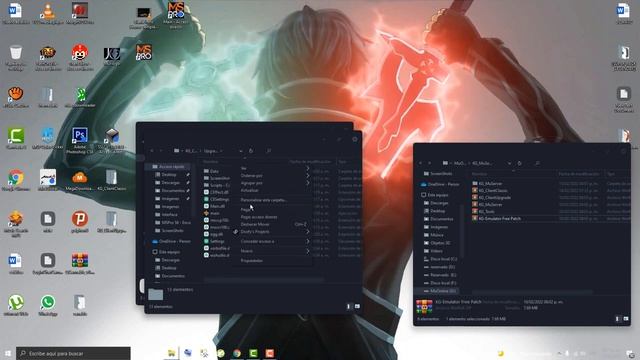
Task: Open Camtasia from the taskbar
Action: [253, 353]
